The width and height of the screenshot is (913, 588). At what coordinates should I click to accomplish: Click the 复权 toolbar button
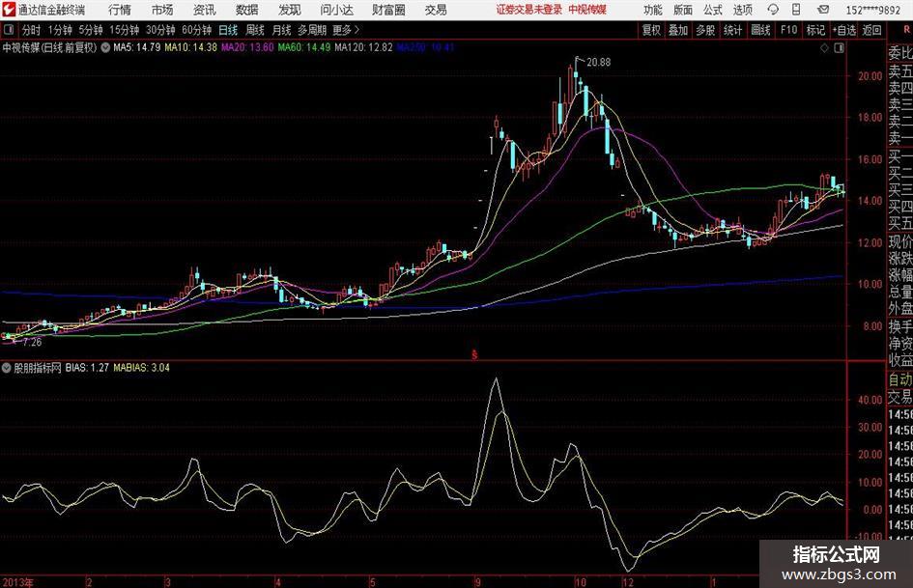tap(651, 30)
